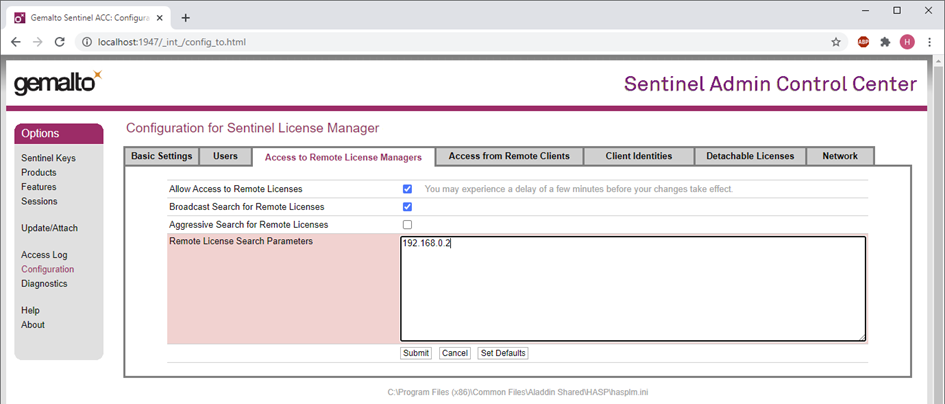Open the Access from Remote Clients tab

509,156
